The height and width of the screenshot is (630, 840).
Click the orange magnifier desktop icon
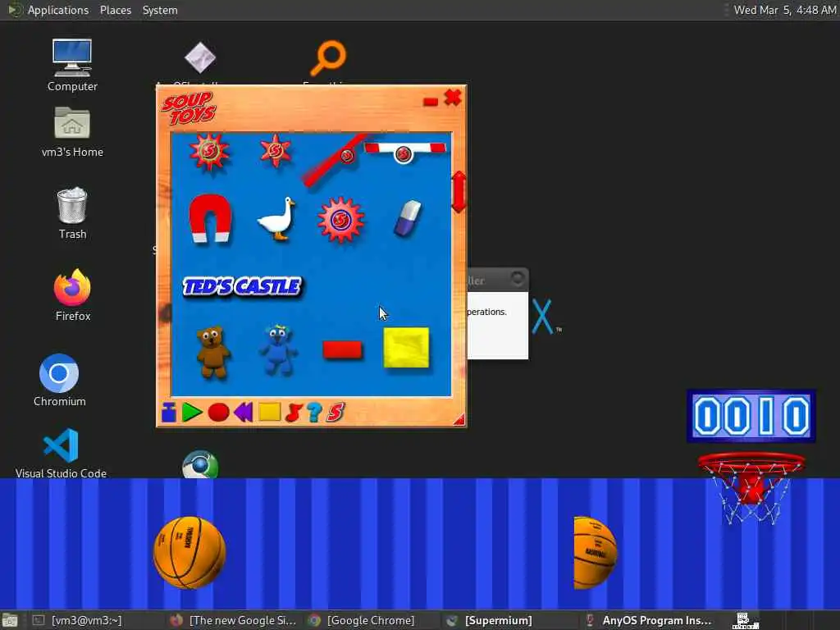[x=328, y=58]
